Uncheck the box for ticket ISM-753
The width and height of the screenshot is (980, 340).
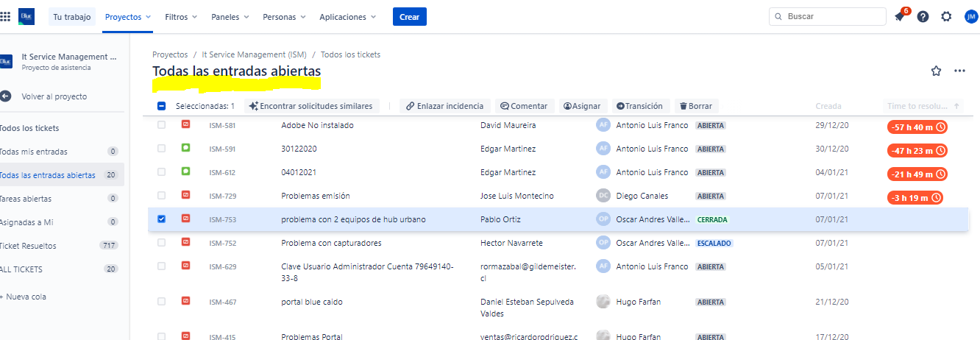pyautogui.click(x=162, y=219)
